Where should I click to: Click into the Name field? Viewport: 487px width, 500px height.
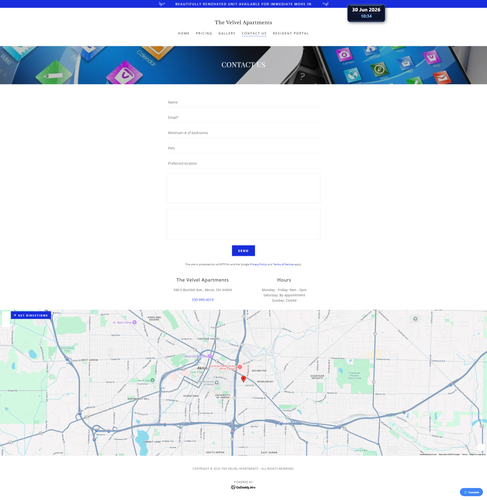243,102
